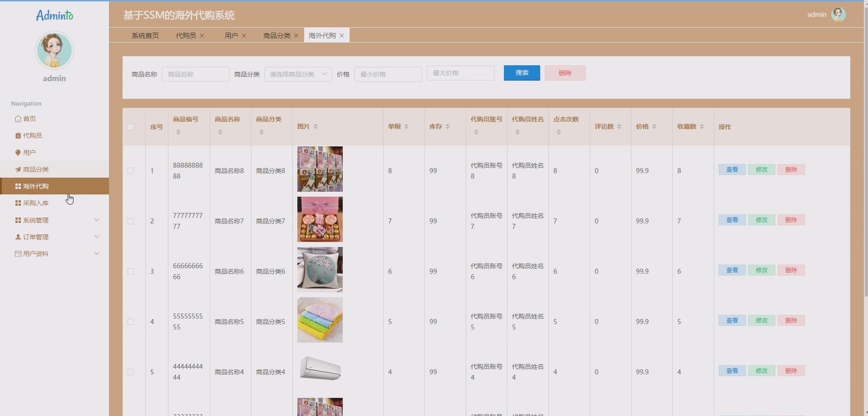868x416 pixels.
Task: Click the large sidebar admin avatar
Action: 54,50
